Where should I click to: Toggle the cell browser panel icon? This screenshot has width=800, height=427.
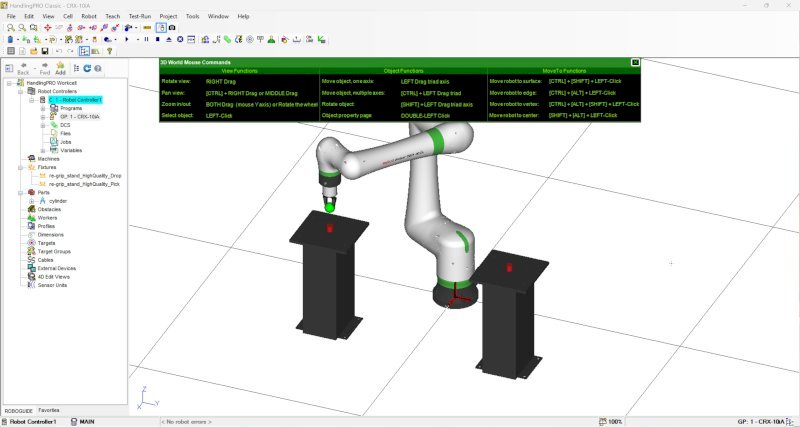pyautogui.click(x=84, y=51)
